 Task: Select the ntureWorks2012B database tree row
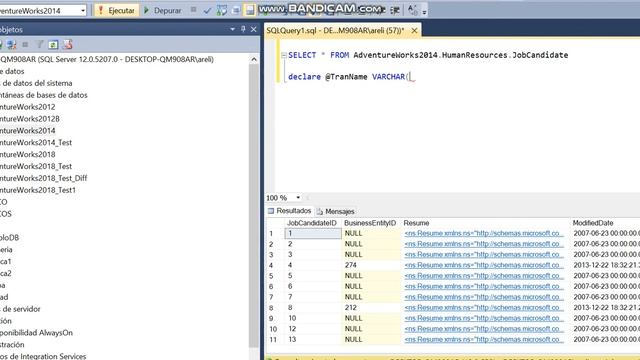click(x=30, y=119)
